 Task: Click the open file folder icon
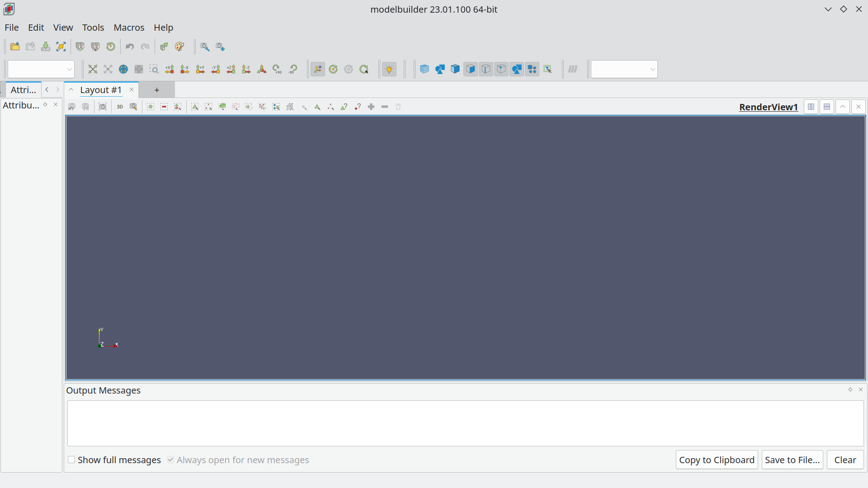pos(15,47)
